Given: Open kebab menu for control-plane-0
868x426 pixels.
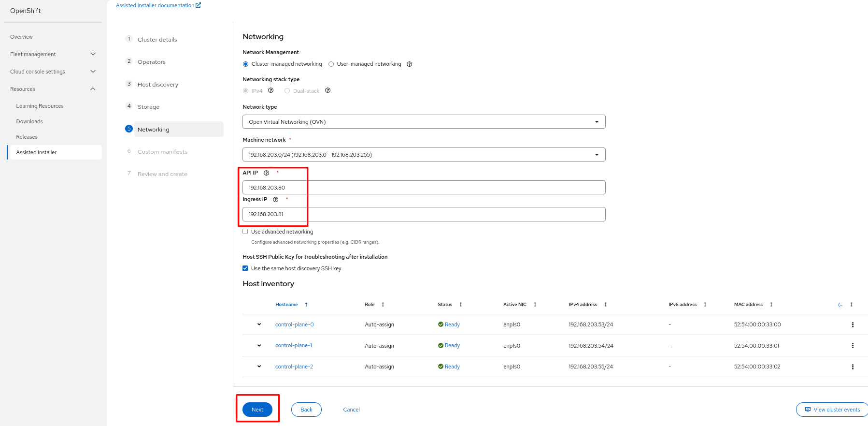Looking at the screenshot, I should coord(853,325).
